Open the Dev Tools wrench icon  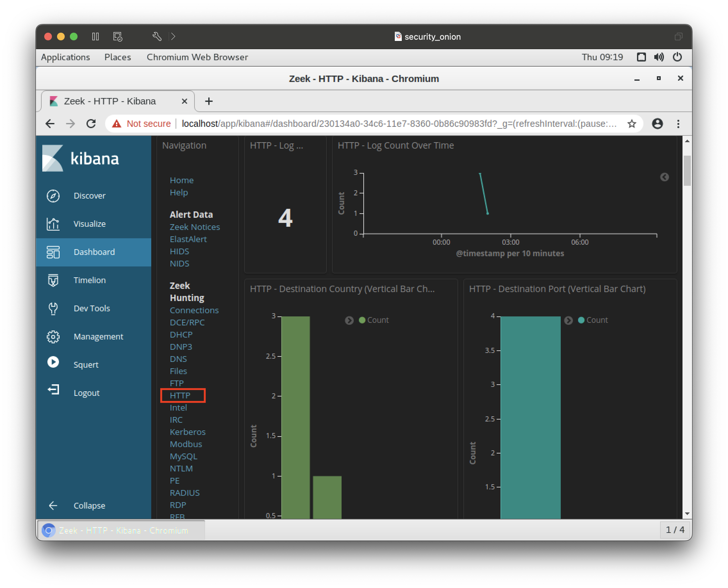click(x=53, y=308)
